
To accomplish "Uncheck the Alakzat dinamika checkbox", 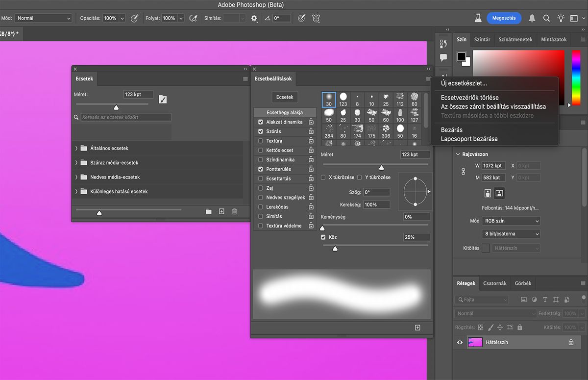I will click(261, 122).
